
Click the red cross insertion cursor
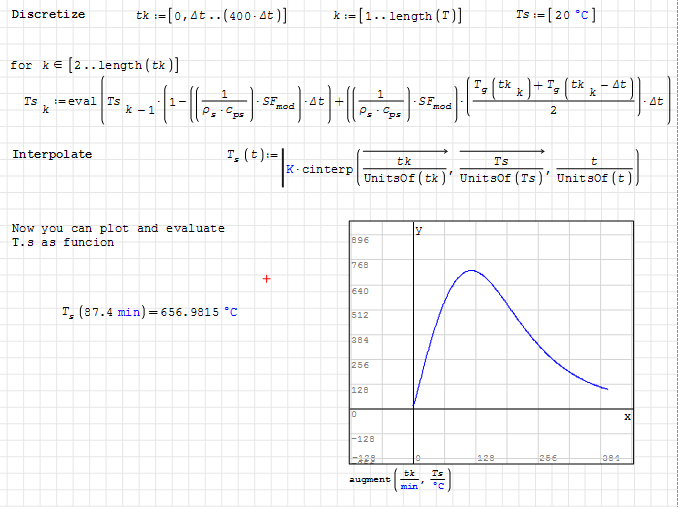(266, 279)
